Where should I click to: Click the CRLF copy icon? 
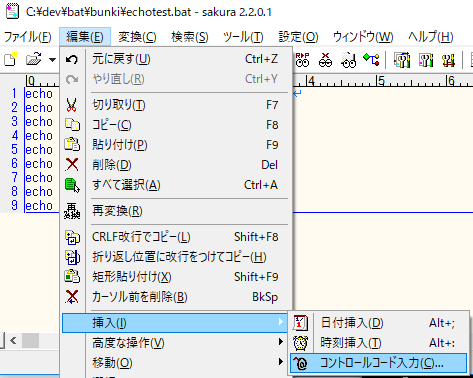pyautogui.click(x=72, y=237)
